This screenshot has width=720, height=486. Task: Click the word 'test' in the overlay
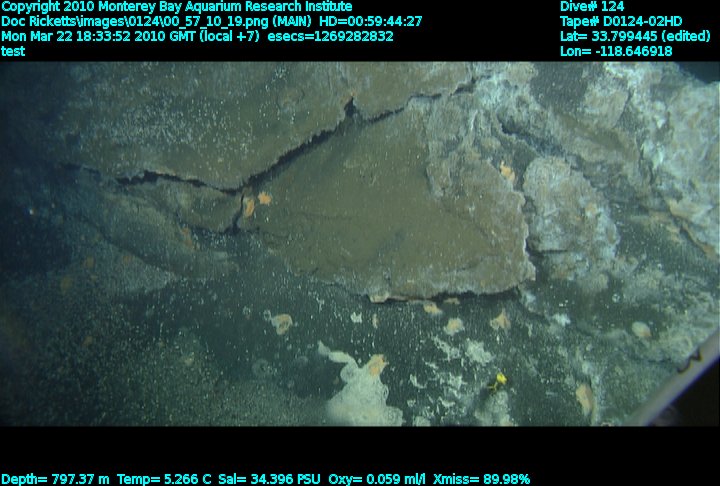coord(13,51)
